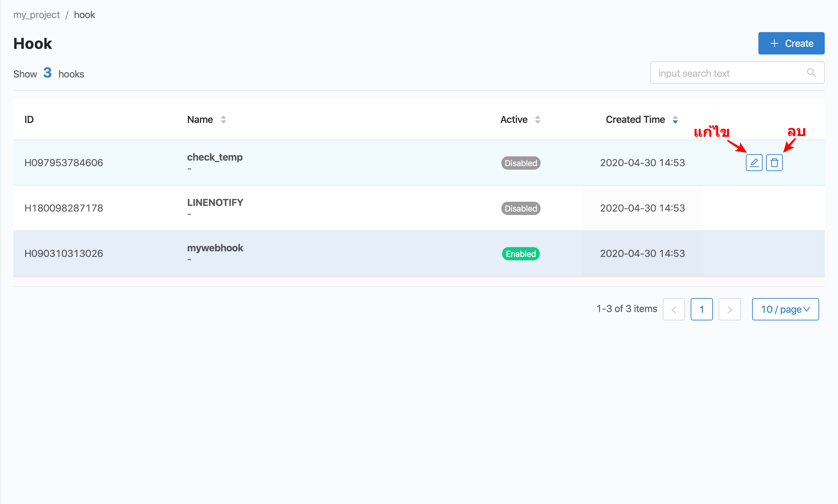Screen dimensions: 838x504
Task: Click the Disabled badge for check_temp
Action: (521, 163)
